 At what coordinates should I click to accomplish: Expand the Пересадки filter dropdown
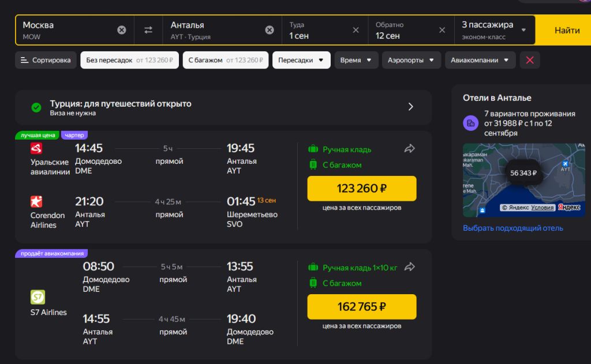tap(301, 60)
